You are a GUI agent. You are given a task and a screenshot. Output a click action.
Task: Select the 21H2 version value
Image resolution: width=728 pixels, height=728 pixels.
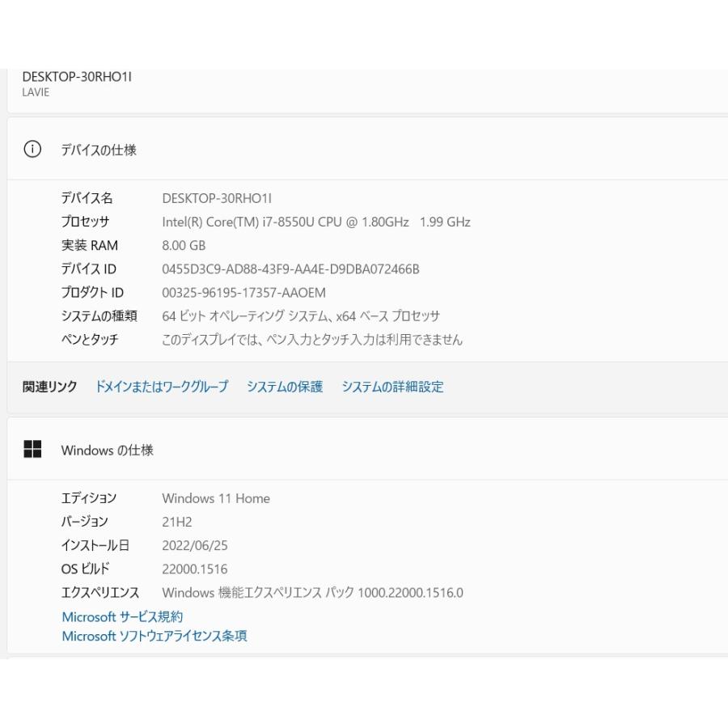pos(177,523)
